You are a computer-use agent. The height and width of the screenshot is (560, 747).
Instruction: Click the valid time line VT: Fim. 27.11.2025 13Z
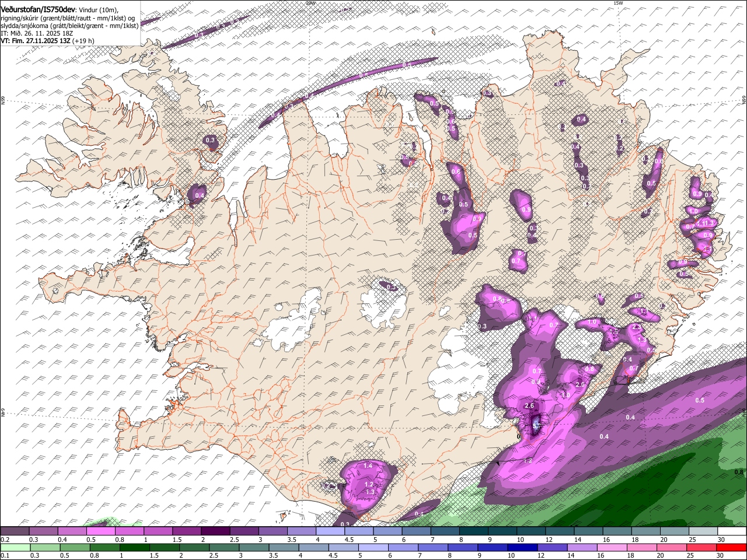coord(36,41)
